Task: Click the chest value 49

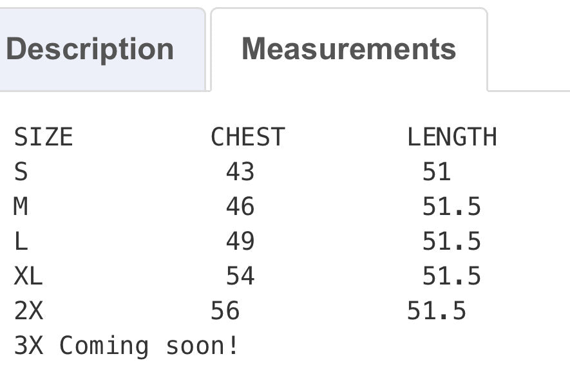Action: coord(240,241)
